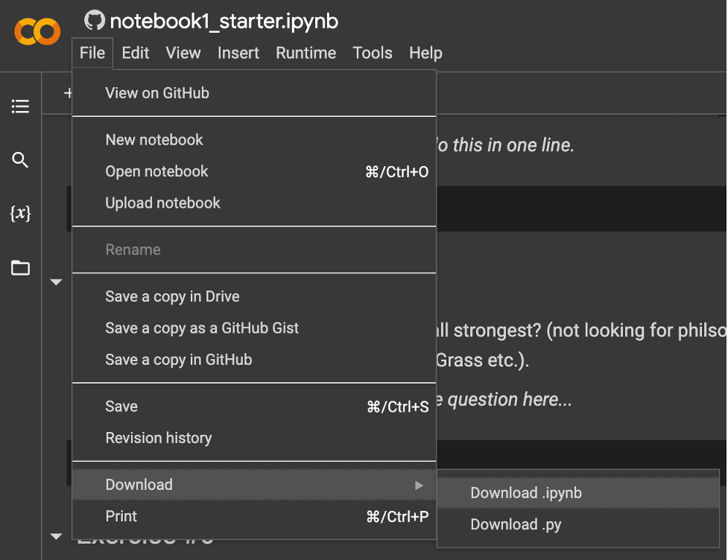Open the Edit menu

pos(135,53)
